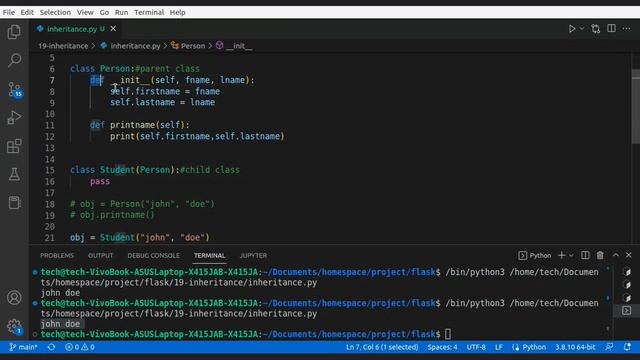Split the editor to the right
640x360 pixels.
coord(611,28)
